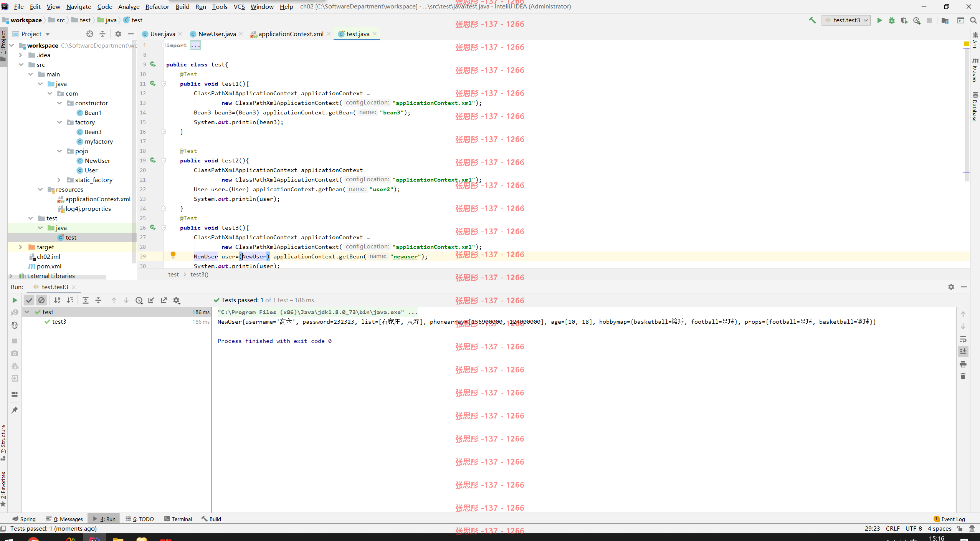
Task: Click locate file crosshair icon in Project panel
Action: click(x=90, y=34)
